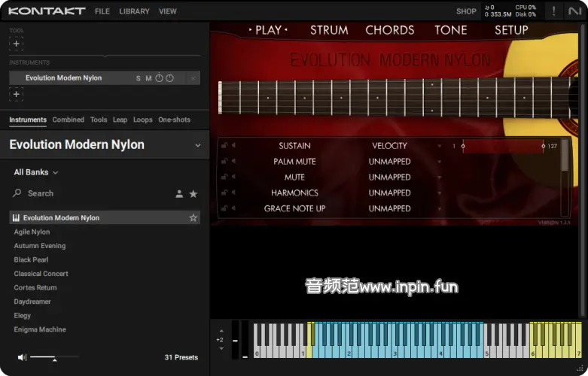Add a new instrument slot below the rack
588x376 pixels.
pyautogui.click(x=16, y=94)
